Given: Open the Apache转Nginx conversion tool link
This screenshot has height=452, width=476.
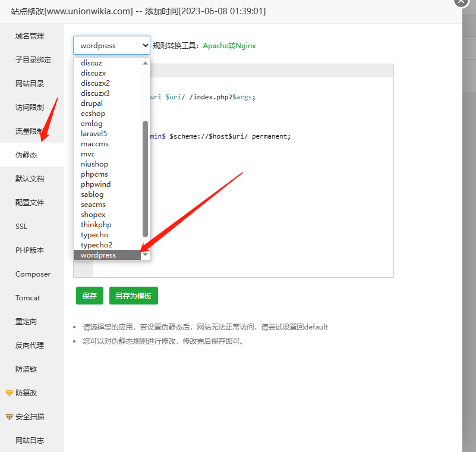Looking at the screenshot, I should [x=229, y=46].
